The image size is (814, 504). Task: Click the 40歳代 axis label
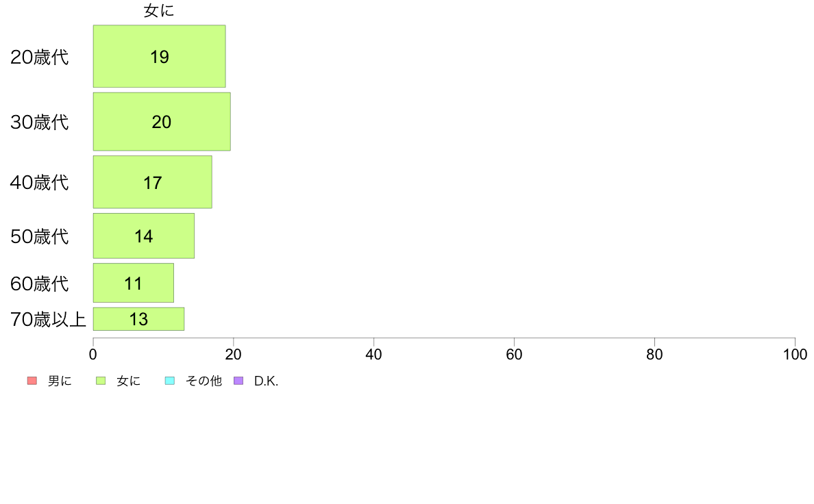[40, 182]
